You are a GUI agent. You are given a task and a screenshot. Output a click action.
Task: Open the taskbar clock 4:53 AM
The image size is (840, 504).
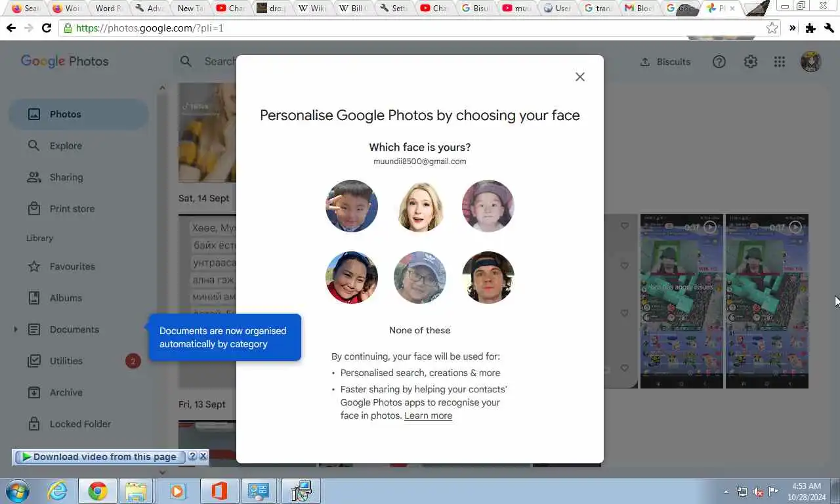tap(807, 492)
